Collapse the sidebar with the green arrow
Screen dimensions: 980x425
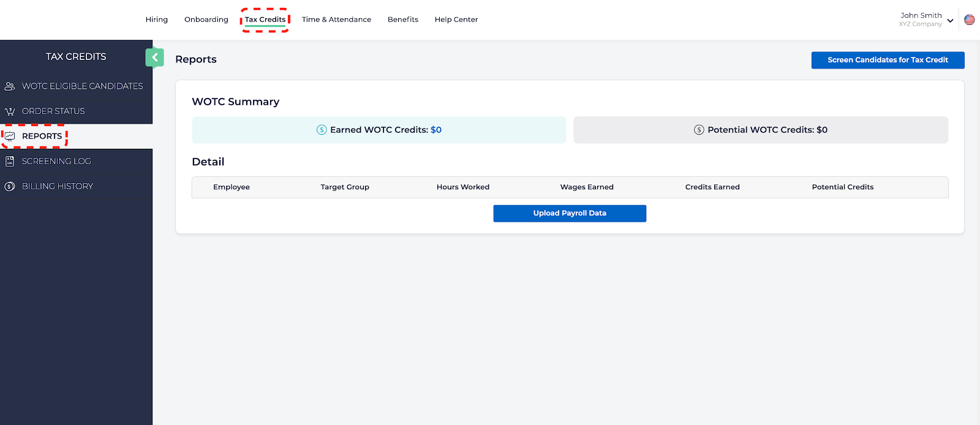coord(154,58)
